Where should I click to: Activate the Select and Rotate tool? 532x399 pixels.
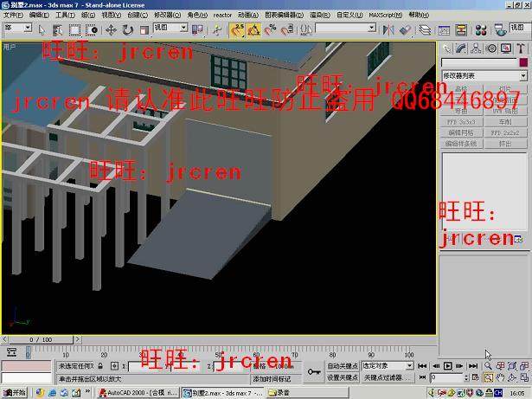pos(127,30)
